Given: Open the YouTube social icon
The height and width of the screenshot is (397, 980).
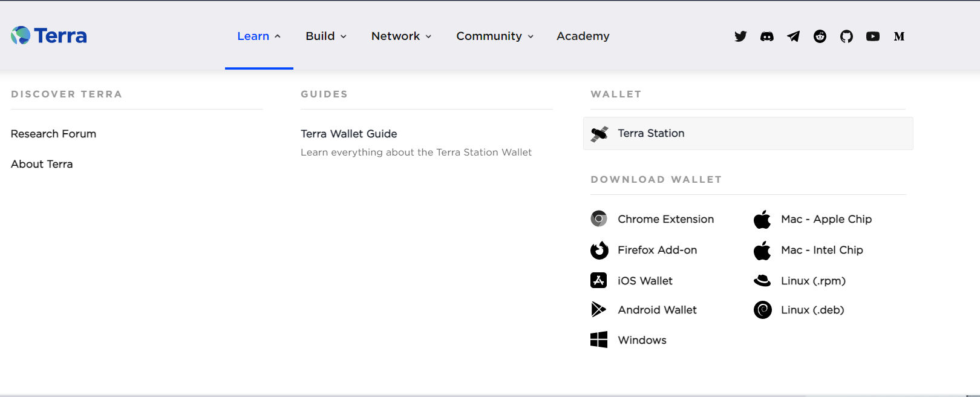Looking at the screenshot, I should [x=873, y=36].
